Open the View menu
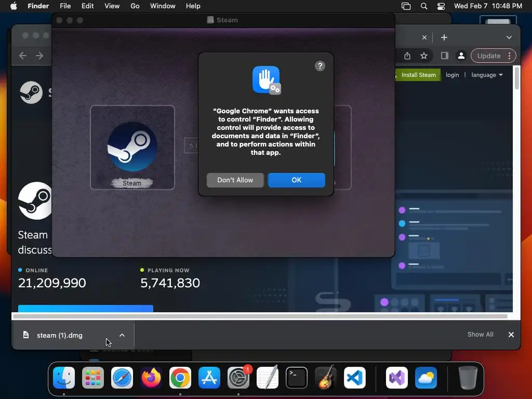The image size is (532, 399). point(112,6)
